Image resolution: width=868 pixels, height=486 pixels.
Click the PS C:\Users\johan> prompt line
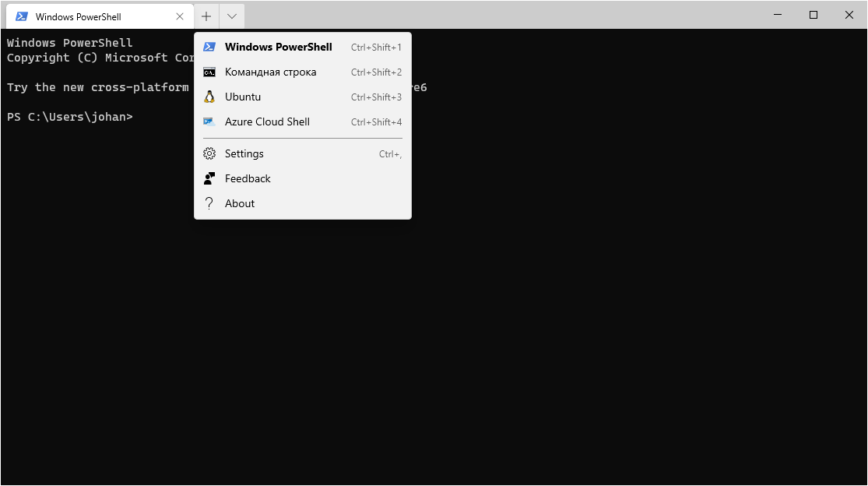click(x=70, y=117)
